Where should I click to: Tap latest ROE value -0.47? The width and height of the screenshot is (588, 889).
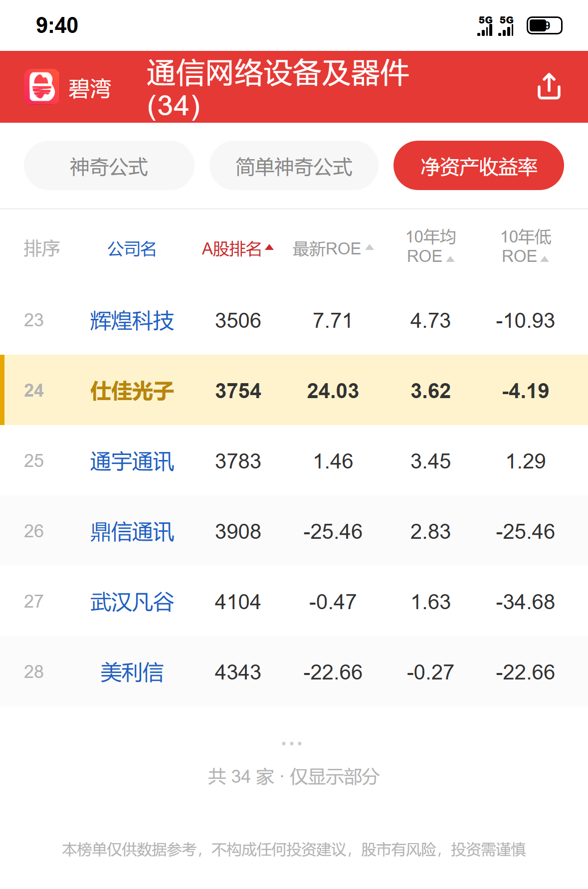[x=333, y=602]
